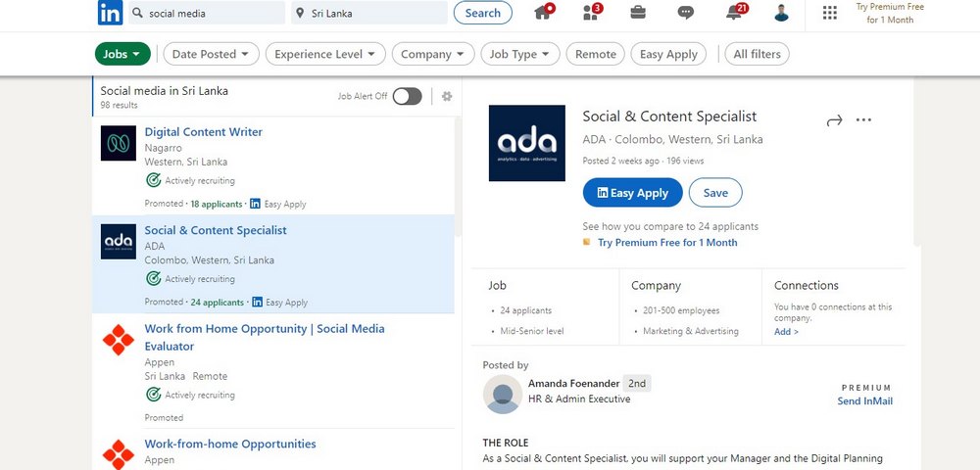The image size is (980, 470).
Task: Open All filters panel
Action: tap(757, 54)
